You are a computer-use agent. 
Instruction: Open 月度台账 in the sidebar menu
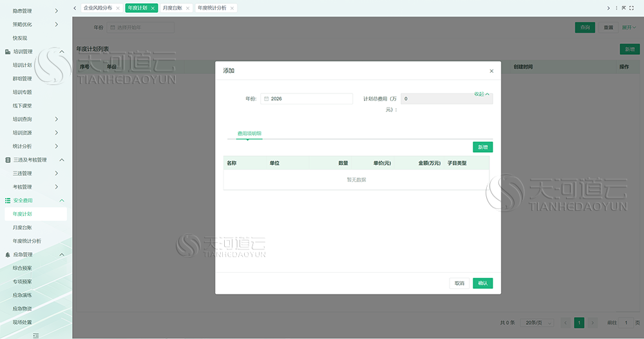[22, 228]
